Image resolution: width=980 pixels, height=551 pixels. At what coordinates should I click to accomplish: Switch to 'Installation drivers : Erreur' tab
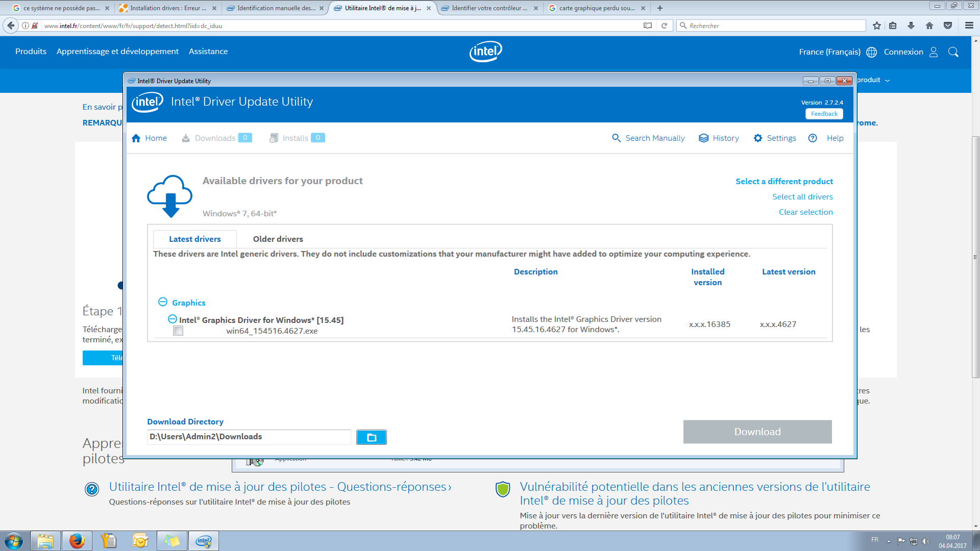[167, 8]
